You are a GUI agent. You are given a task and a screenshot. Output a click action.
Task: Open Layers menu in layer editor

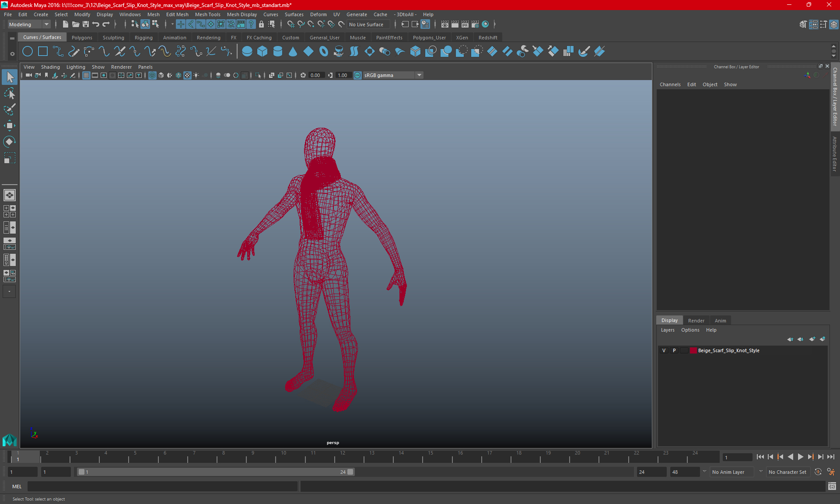(x=667, y=330)
